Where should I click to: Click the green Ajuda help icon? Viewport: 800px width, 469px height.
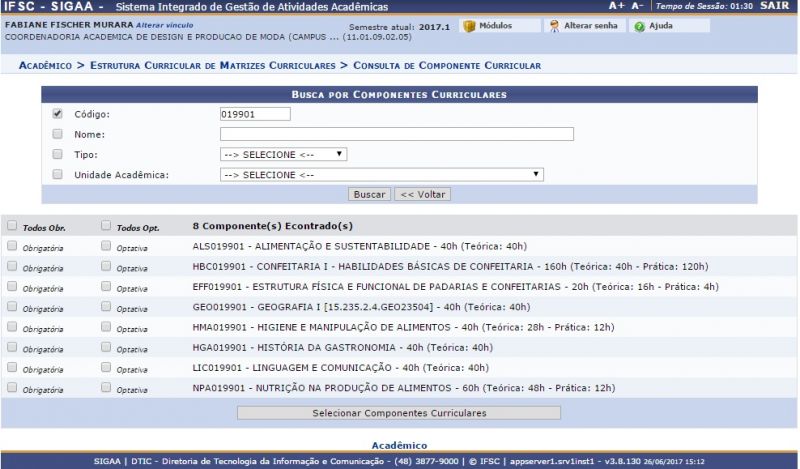tap(639, 26)
